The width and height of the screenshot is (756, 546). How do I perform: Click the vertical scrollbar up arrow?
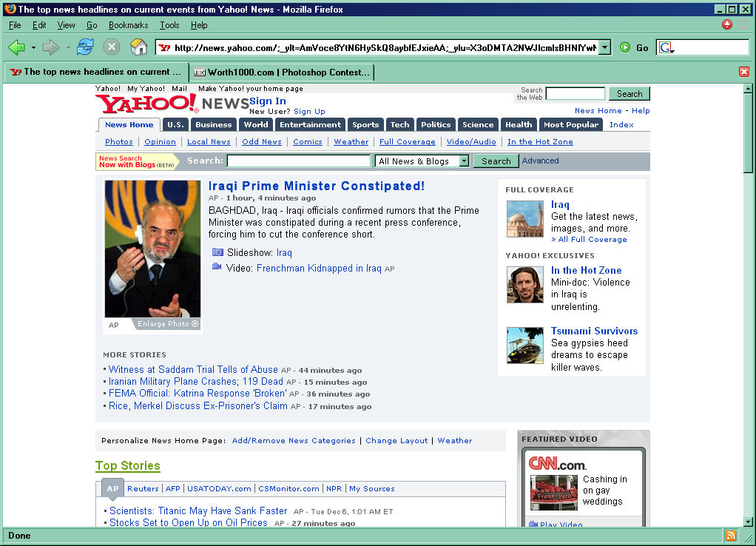click(x=748, y=89)
